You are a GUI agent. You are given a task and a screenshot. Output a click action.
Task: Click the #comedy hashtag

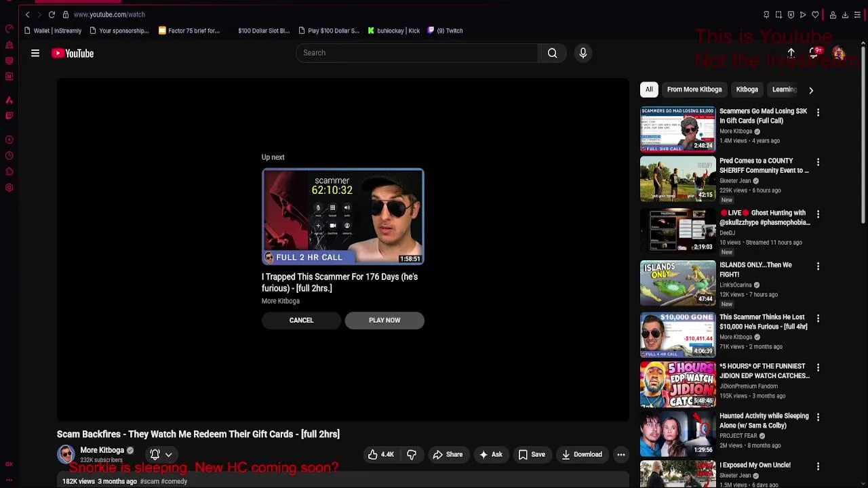coord(174,481)
